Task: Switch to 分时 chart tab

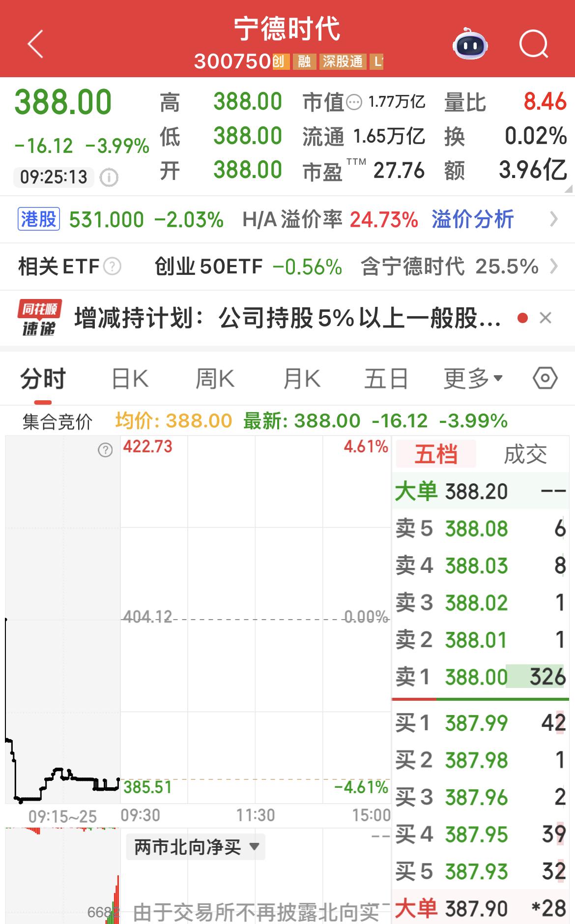Action: coord(43,379)
